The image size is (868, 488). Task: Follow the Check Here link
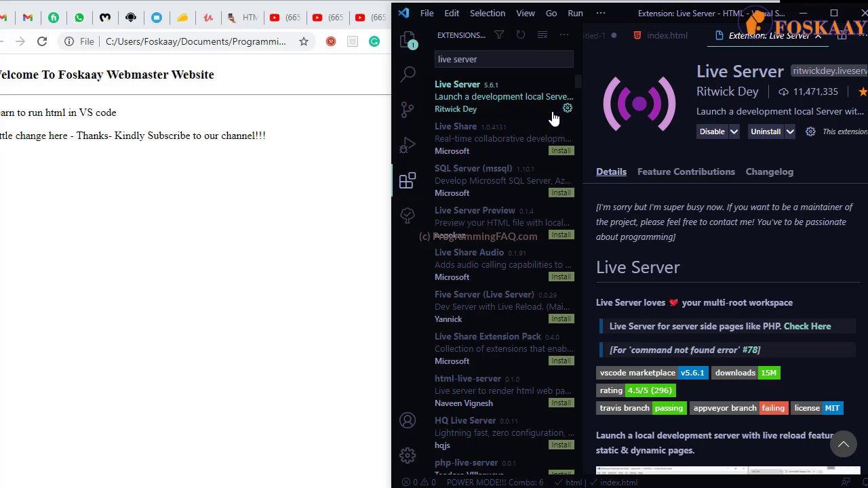pyautogui.click(x=807, y=326)
